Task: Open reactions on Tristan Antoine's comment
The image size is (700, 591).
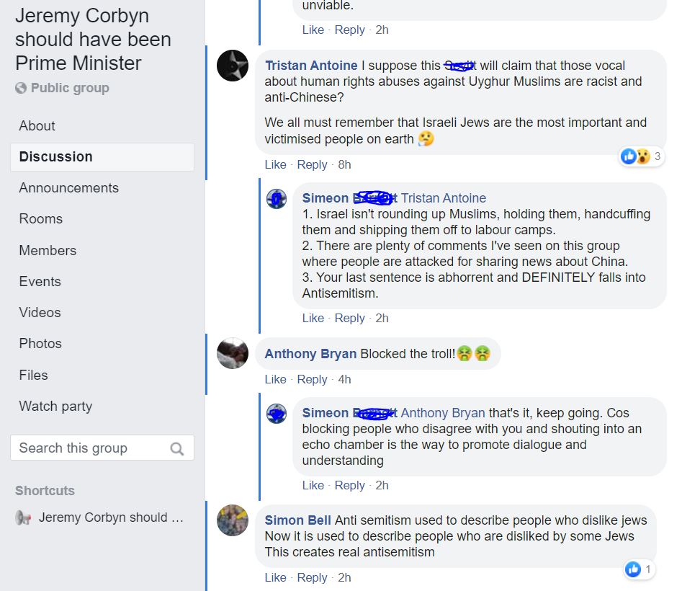Action: tap(641, 156)
